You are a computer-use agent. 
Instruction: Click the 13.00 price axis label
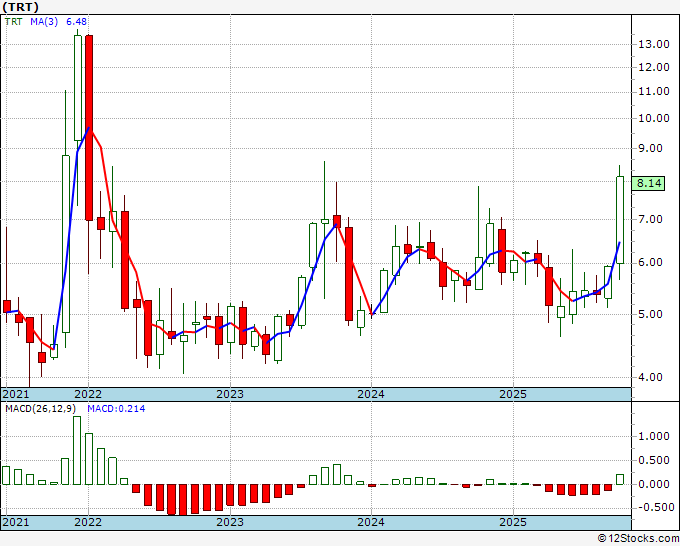point(654,44)
